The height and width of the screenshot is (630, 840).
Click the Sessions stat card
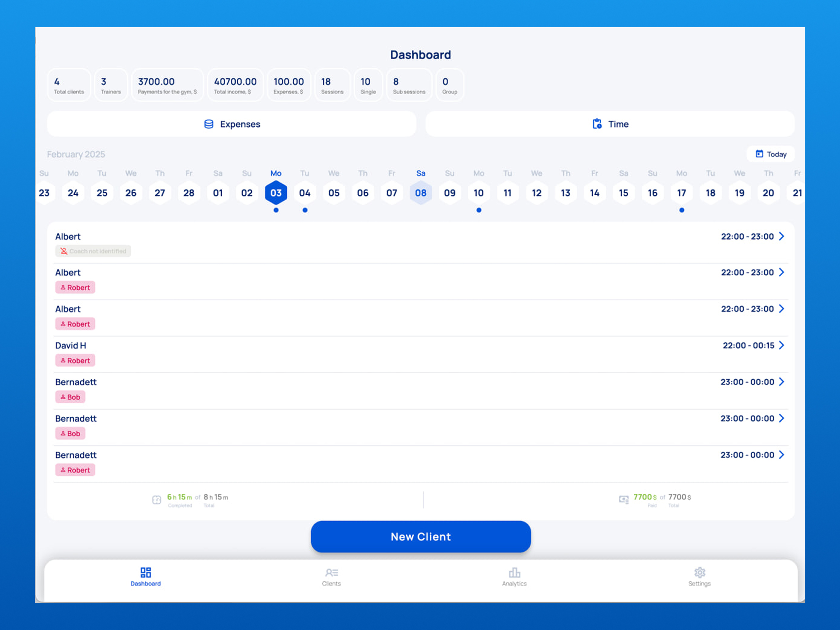[x=332, y=85]
